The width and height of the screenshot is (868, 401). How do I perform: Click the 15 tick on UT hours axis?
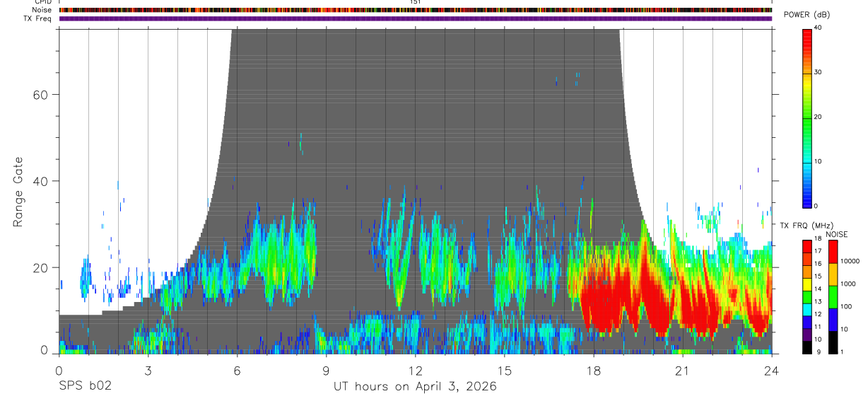click(x=504, y=371)
